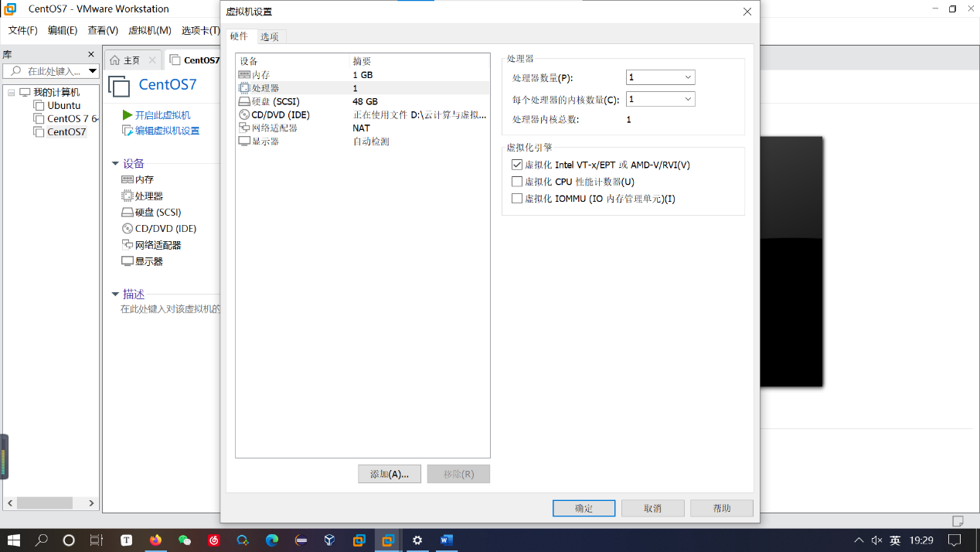Uncheck 虚拟化 Intel VT-x/EPT 或 AMD-V/RVI
980x552 pixels.
(517, 165)
